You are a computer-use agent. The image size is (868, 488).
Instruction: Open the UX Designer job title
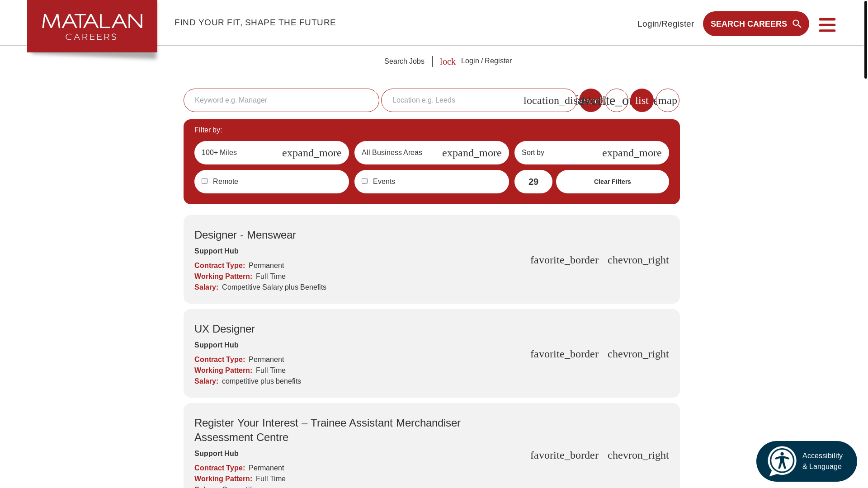pyautogui.click(x=225, y=329)
